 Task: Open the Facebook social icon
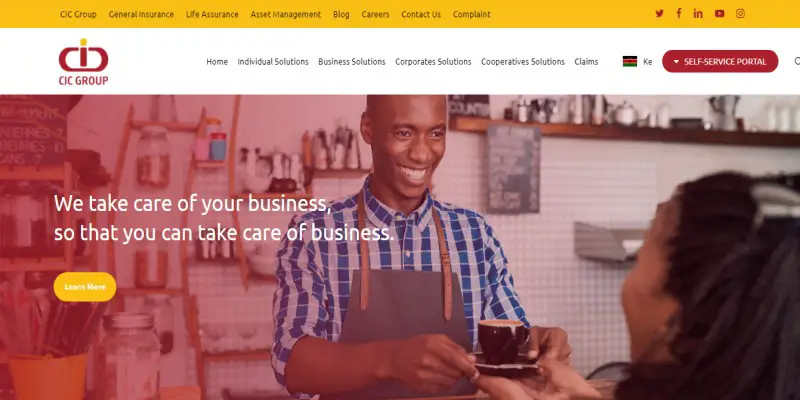pos(679,14)
